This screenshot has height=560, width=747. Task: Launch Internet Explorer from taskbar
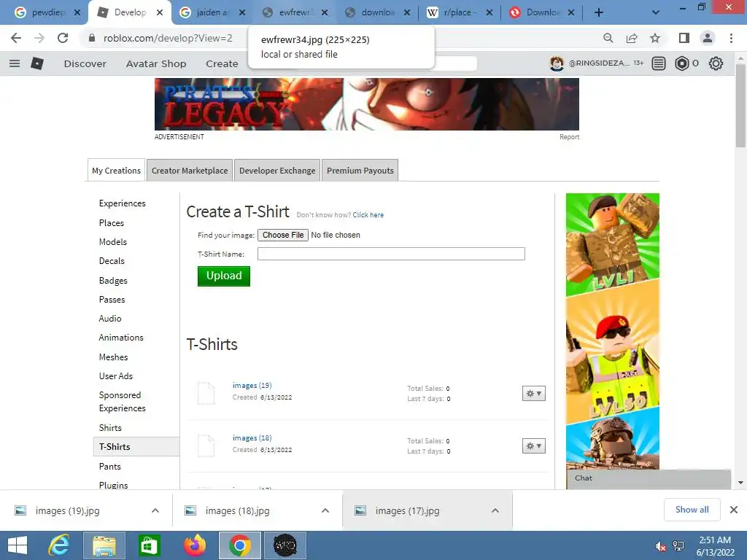coord(59,545)
